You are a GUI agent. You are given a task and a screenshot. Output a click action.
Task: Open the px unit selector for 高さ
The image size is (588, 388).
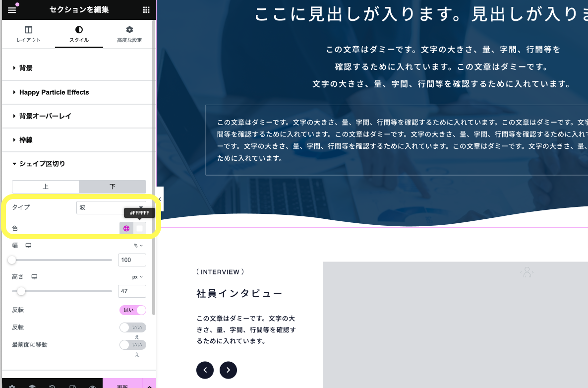tap(137, 277)
